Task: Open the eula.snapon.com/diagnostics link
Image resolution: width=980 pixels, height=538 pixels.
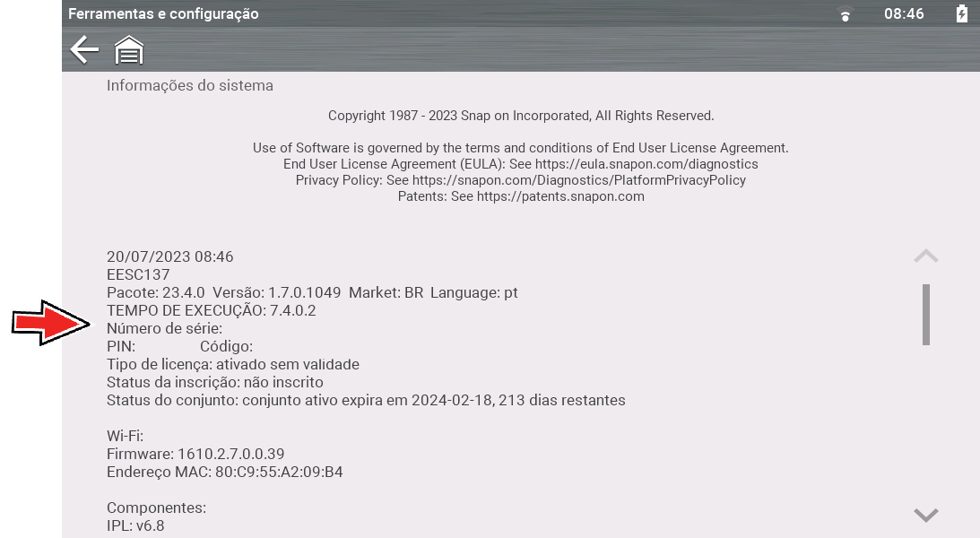Action: (646, 164)
